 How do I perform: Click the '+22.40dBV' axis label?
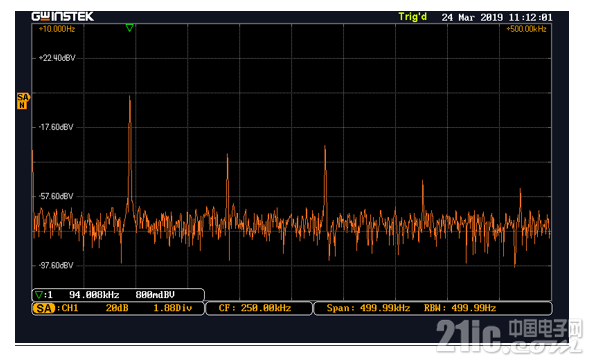click(x=57, y=58)
